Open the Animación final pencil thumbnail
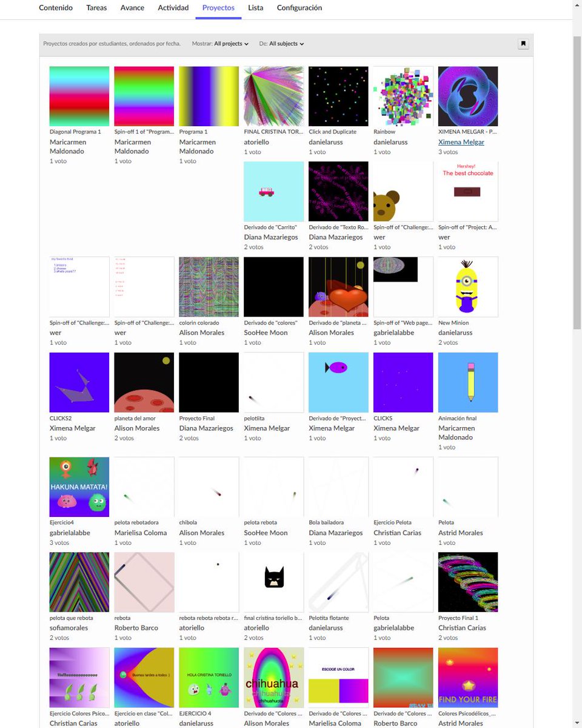Image resolution: width=582 pixels, height=728 pixels. tap(468, 382)
